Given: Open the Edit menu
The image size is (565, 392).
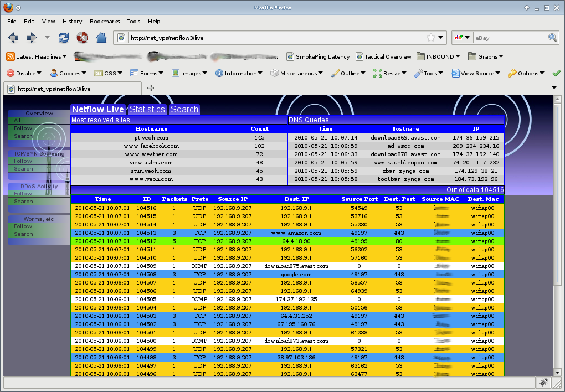Looking at the screenshot, I should 29,21.
